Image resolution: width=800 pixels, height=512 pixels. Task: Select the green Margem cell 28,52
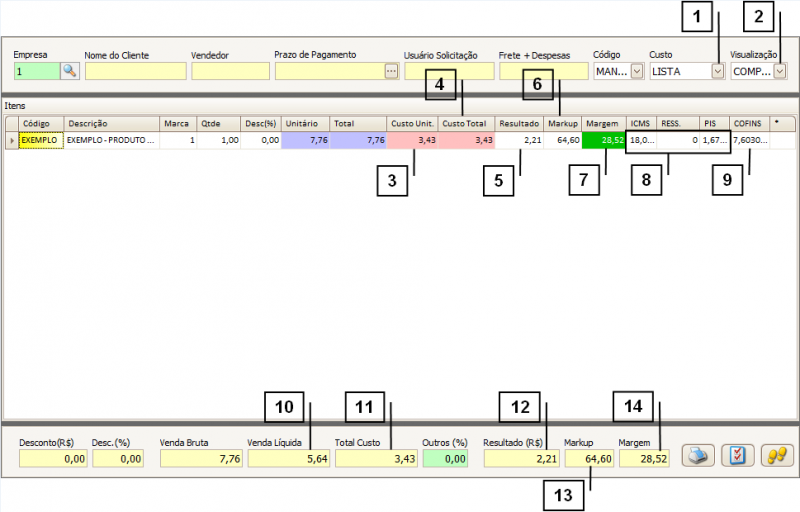pos(603,141)
